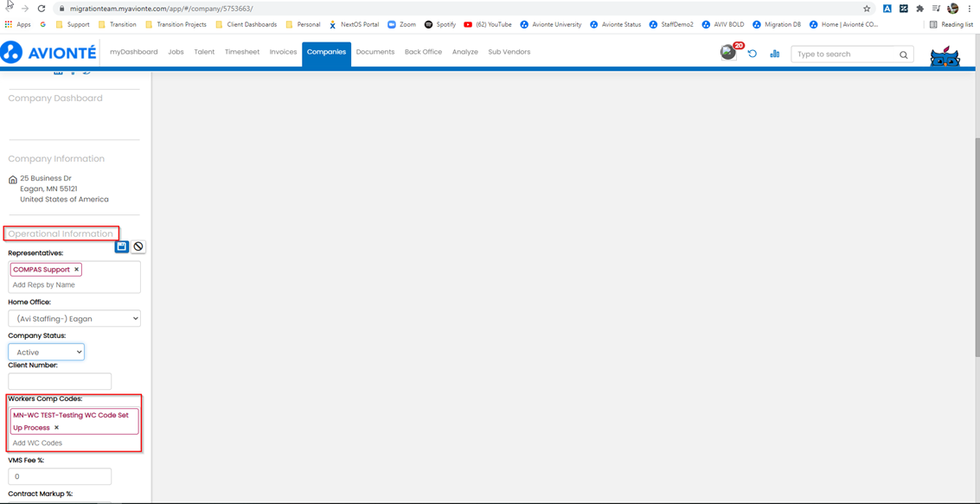Image resolution: width=980 pixels, height=504 pixels.
Task: Go to the Sub Vendors tab
Action: (x=509, y=52)
